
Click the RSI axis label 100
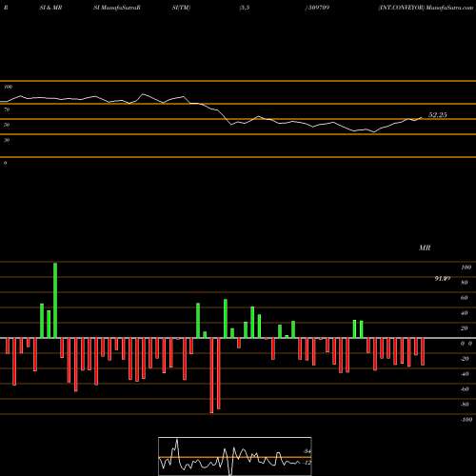[x=9, y=87]
